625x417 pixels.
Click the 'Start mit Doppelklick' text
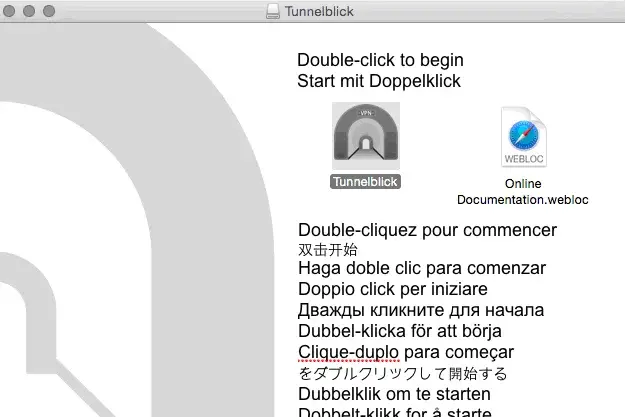click(x=379, y=81)
